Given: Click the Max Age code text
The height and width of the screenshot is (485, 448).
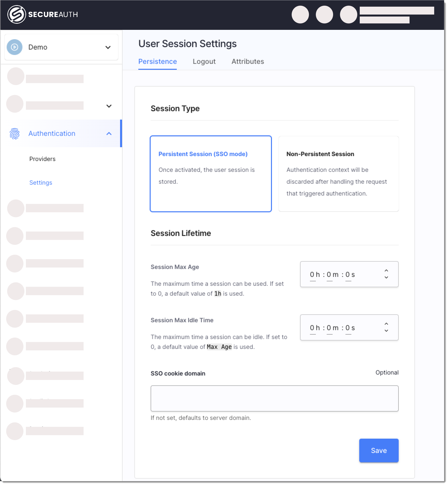Looking at the screenshot, I should tap(219, 347).
